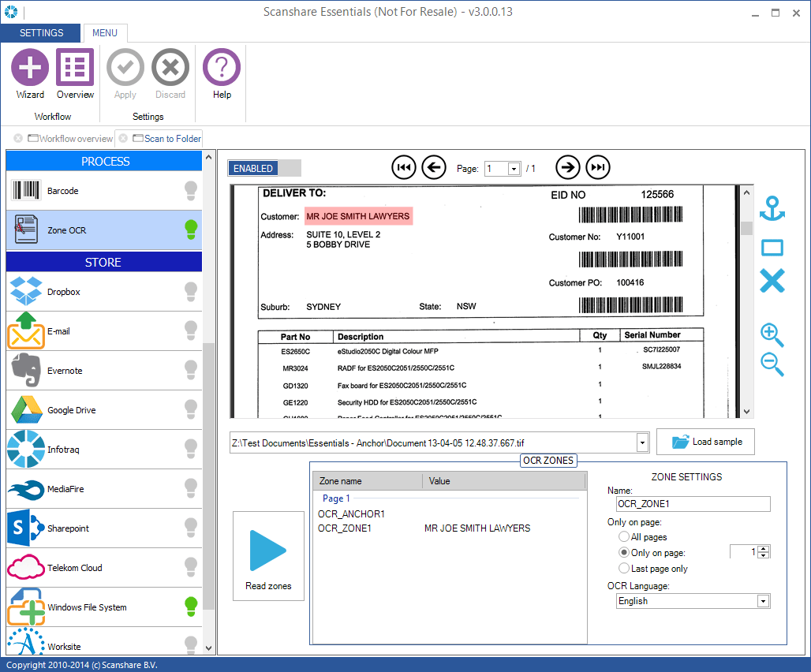Select the Google Drive store connector

tap(104, 410)
